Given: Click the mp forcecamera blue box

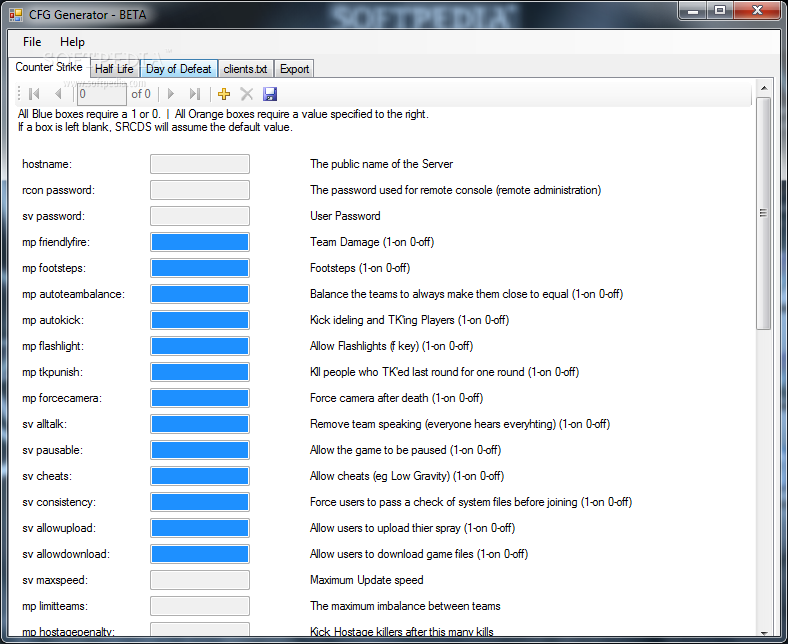Looking at the screenshot, I should coord(200,398).
